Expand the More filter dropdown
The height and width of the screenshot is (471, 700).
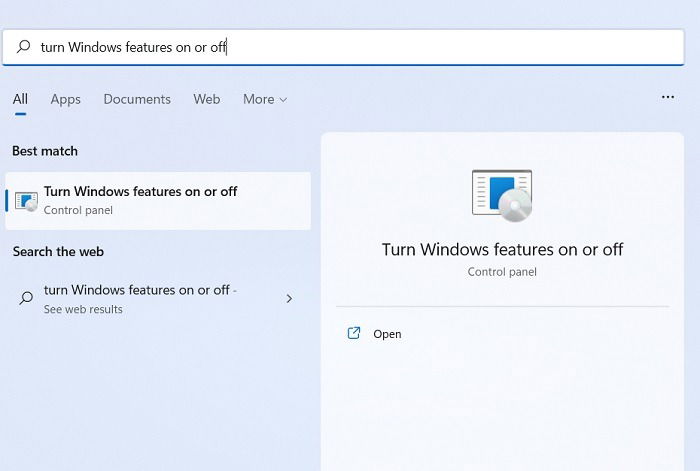coord(265,99)
